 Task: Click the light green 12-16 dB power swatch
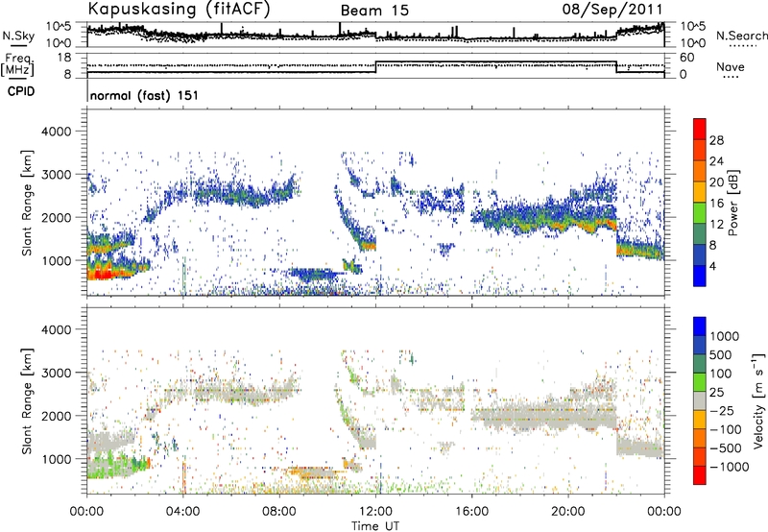(x=700, y=213)
